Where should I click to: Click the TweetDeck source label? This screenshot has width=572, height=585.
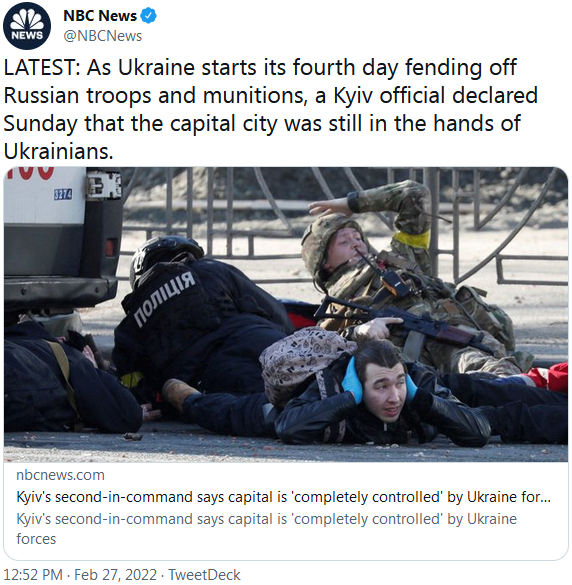point(204,575)
